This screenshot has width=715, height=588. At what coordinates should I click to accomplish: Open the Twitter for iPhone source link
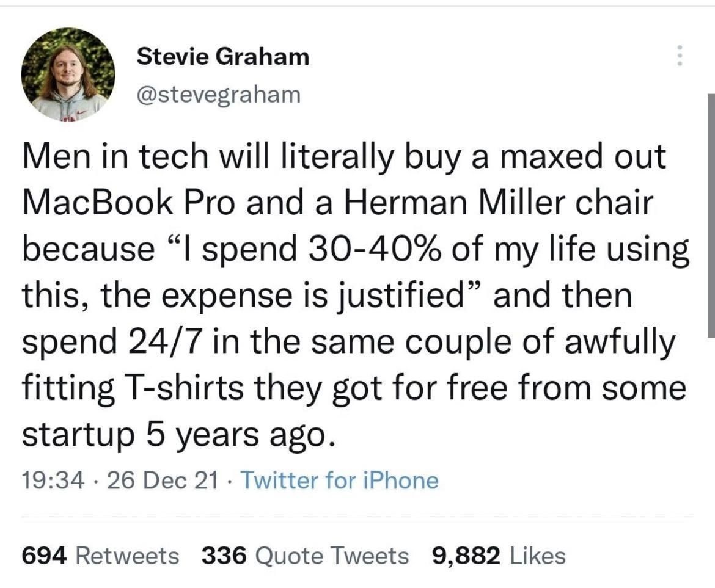coord(339,480)
